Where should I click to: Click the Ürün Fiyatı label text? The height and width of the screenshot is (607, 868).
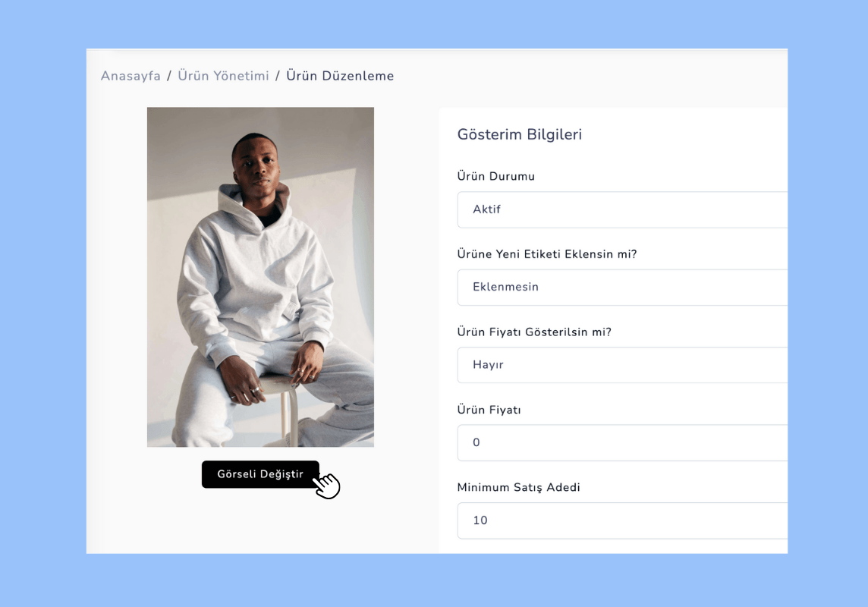click(x=489, y=410)
